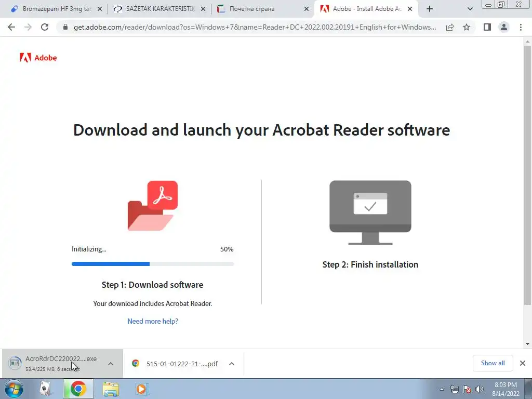532x399 pixels.
Task: View site info via the lock icon
Action: click(65, 27)
